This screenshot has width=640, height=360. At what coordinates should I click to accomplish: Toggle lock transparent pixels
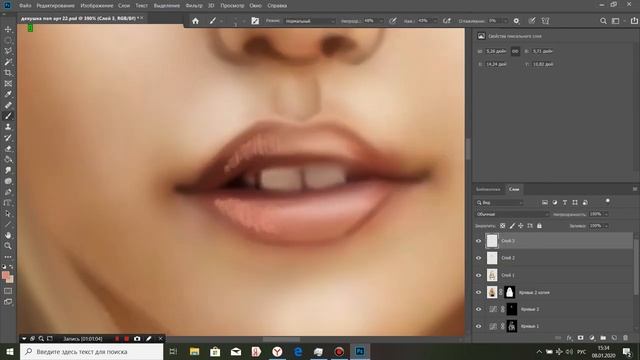pos(502,226)
